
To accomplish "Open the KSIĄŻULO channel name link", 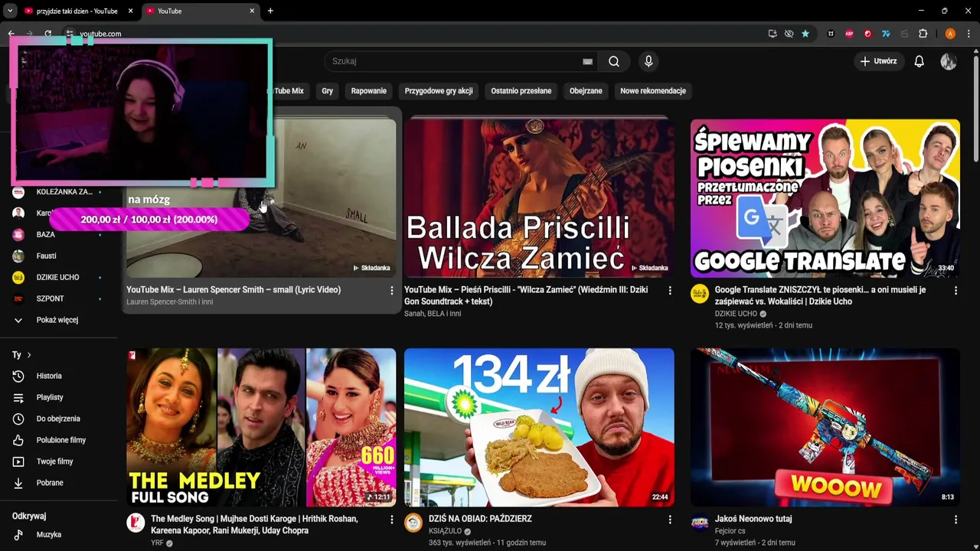I will pyautogui.click(x=445, y=531).
